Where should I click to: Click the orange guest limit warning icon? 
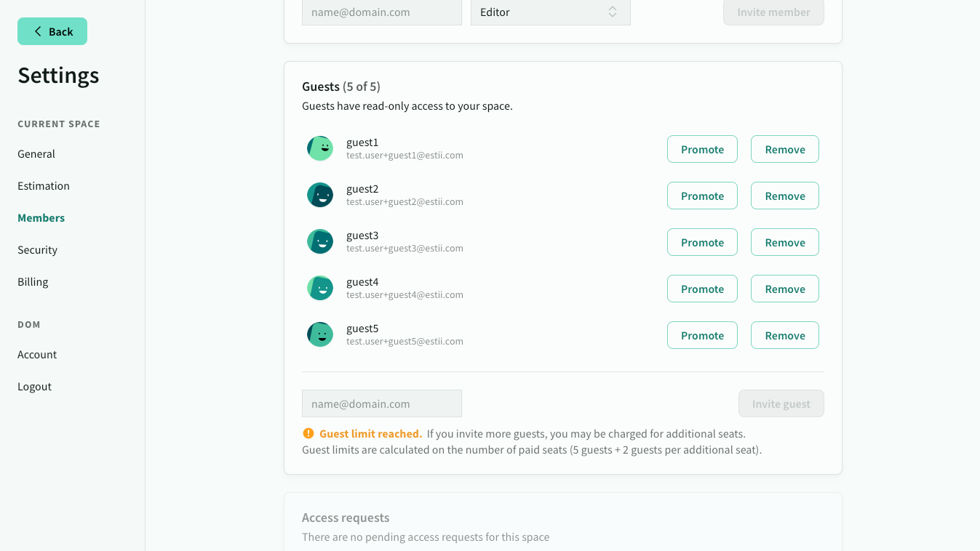(x=308, y=433)
